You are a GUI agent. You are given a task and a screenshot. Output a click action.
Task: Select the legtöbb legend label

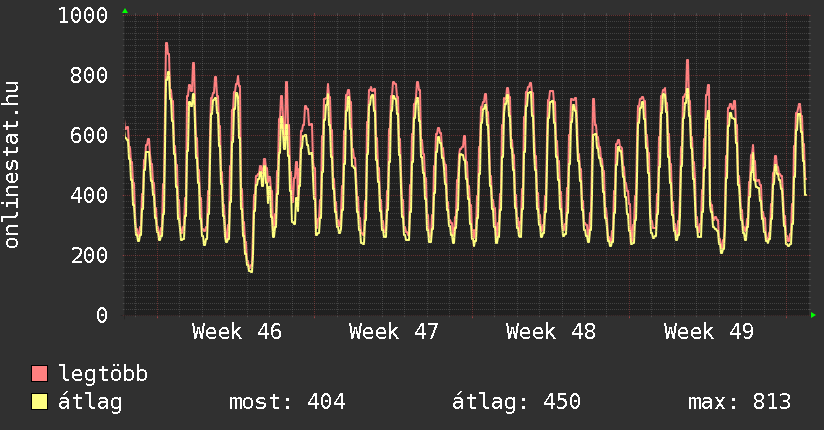coord(103,374)
